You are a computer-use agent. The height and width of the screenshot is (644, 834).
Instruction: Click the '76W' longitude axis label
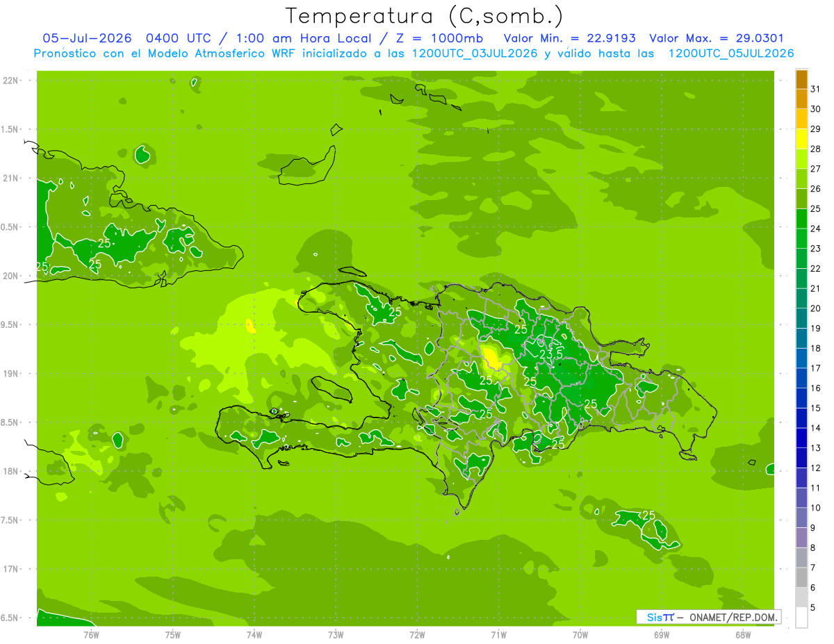pos(91,635)
